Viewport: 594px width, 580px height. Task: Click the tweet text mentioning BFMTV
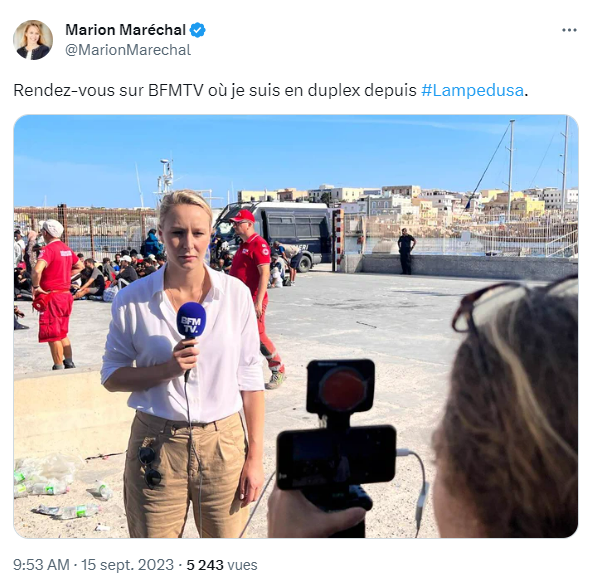pyautogui.click(x=270, y=90)
